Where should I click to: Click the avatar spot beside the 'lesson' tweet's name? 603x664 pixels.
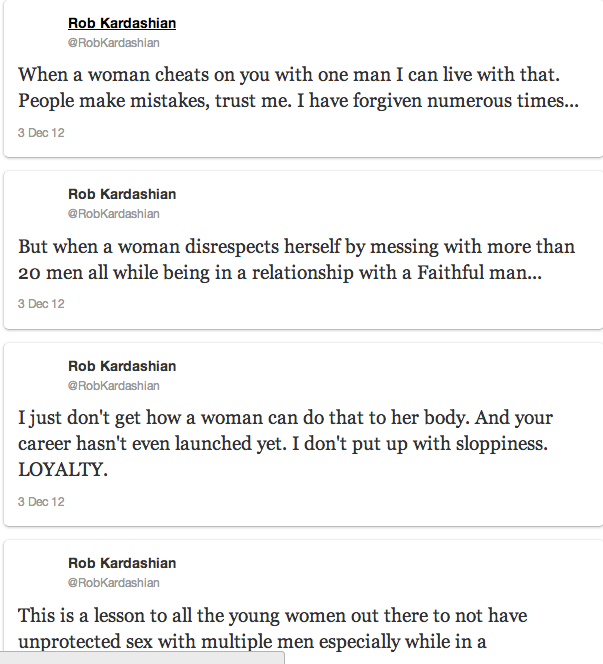tap(40, 572)
